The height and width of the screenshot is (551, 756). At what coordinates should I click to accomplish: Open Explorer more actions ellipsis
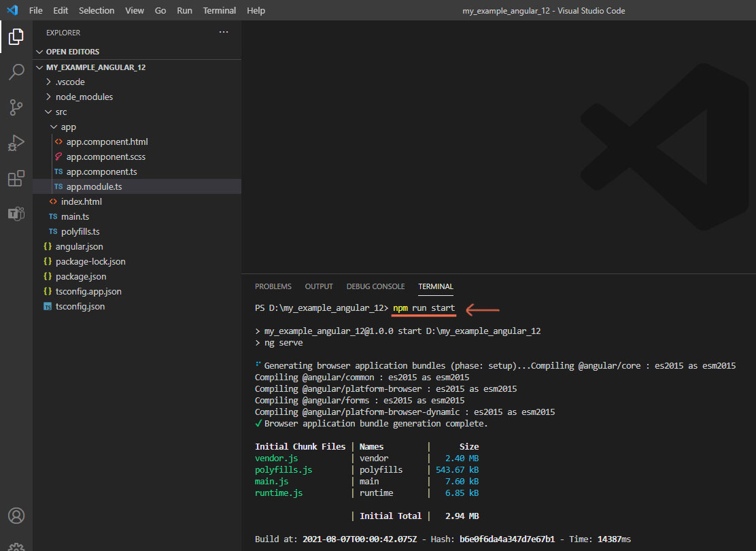pyautogui.click(x=224, y=32)
